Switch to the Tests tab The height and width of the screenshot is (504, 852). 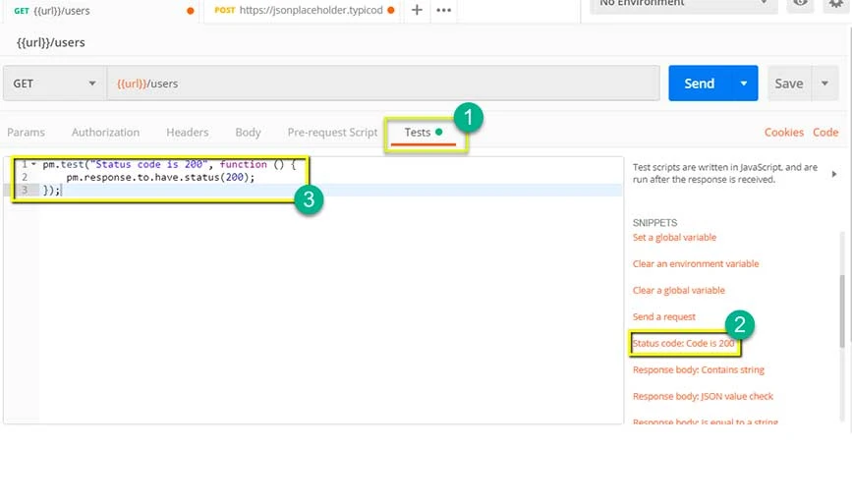point(418,132)
